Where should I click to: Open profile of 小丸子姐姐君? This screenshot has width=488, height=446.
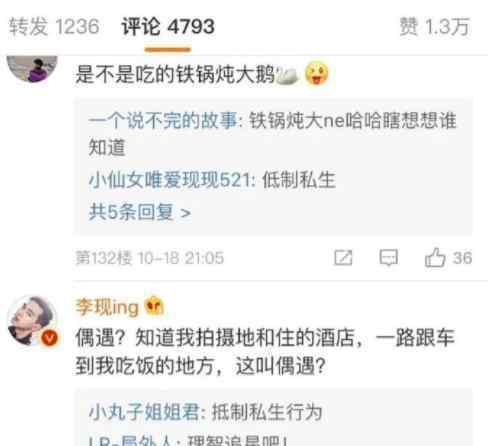pos(144,412)
